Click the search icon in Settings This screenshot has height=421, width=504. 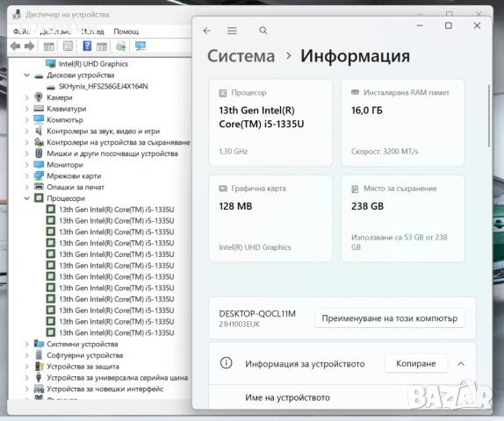[x=263, y=31]
